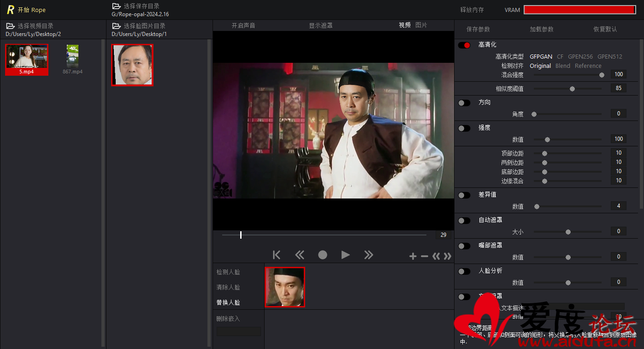
Task: Click 恢复默认 button
Action: (605, 29)
